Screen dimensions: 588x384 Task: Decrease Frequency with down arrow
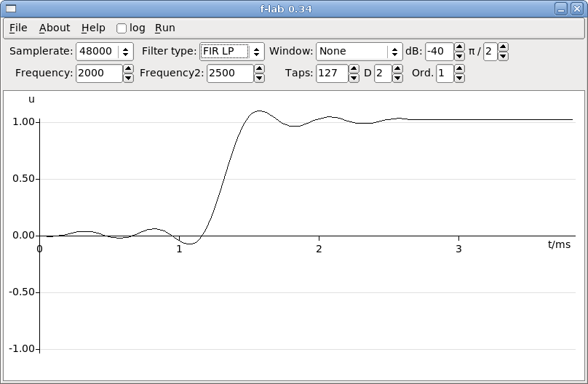128,78
